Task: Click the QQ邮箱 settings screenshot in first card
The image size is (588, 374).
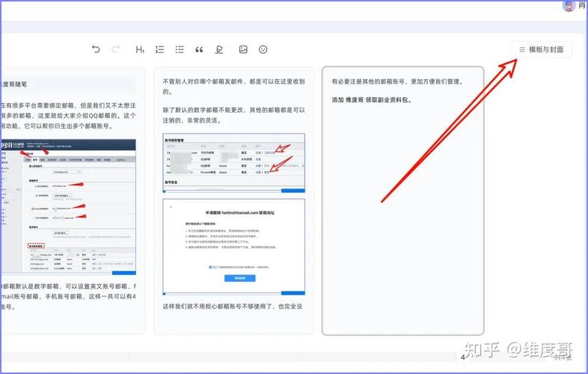Action: click(x=68, y=207)
